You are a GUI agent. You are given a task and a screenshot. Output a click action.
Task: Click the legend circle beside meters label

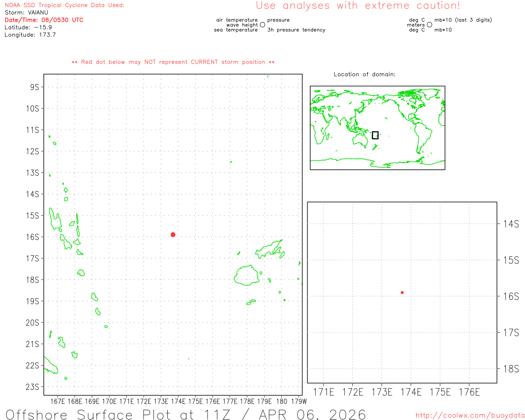(429, 25)
